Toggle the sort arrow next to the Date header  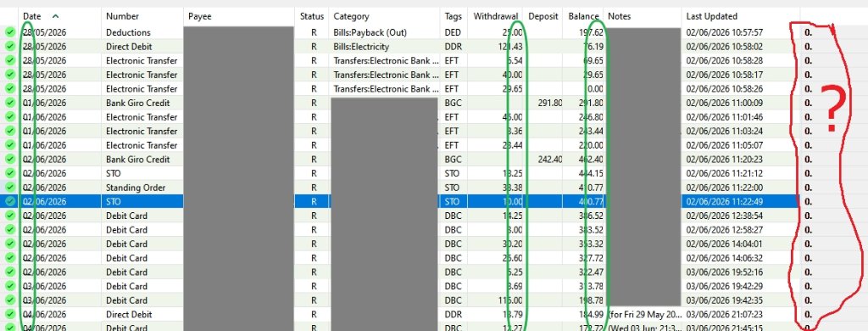[55, 16]
